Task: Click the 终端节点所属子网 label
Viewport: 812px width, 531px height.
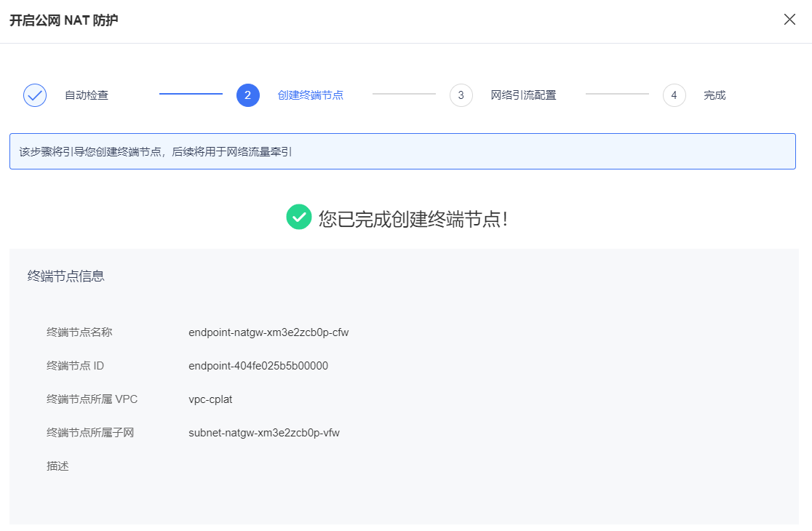Action: 90,433
